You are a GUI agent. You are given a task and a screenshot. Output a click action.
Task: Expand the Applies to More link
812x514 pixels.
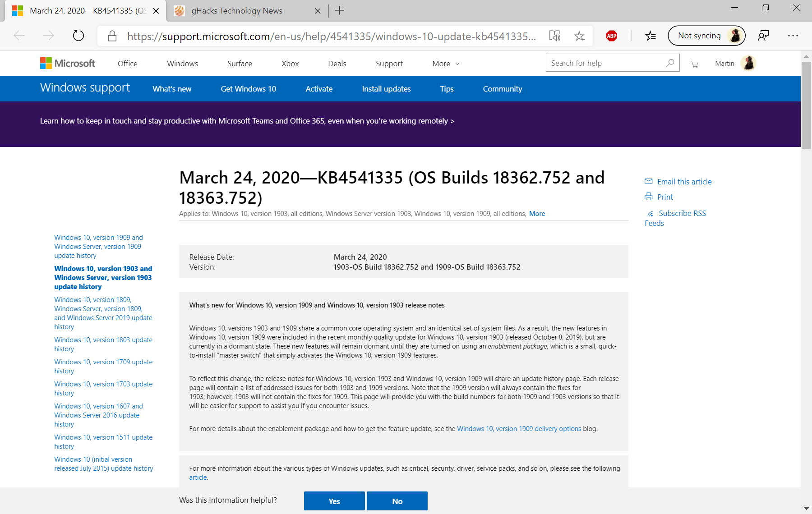pos(537,214)
